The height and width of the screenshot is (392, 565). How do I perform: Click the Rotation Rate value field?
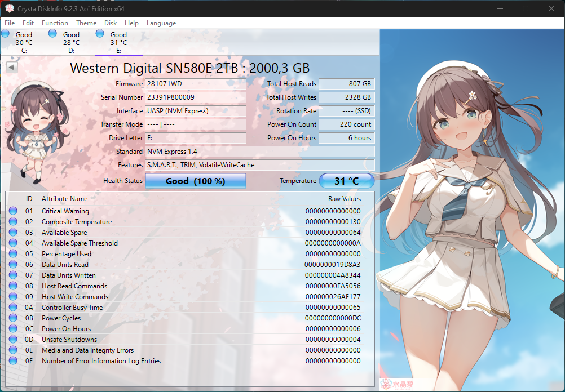click(x=347, y=111)
